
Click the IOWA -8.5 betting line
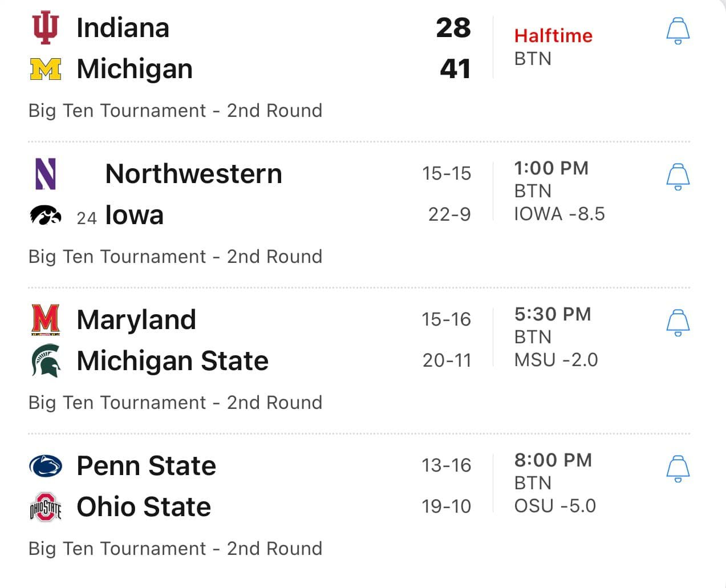559,214
